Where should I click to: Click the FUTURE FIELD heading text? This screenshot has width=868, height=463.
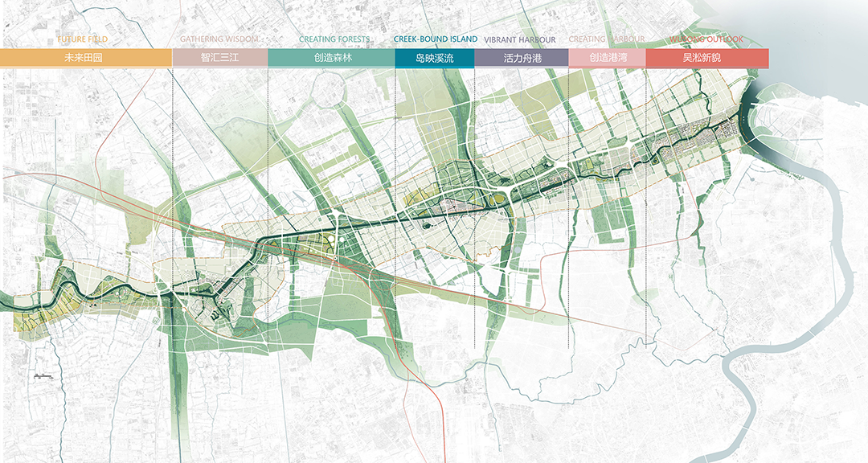[82, 39]
